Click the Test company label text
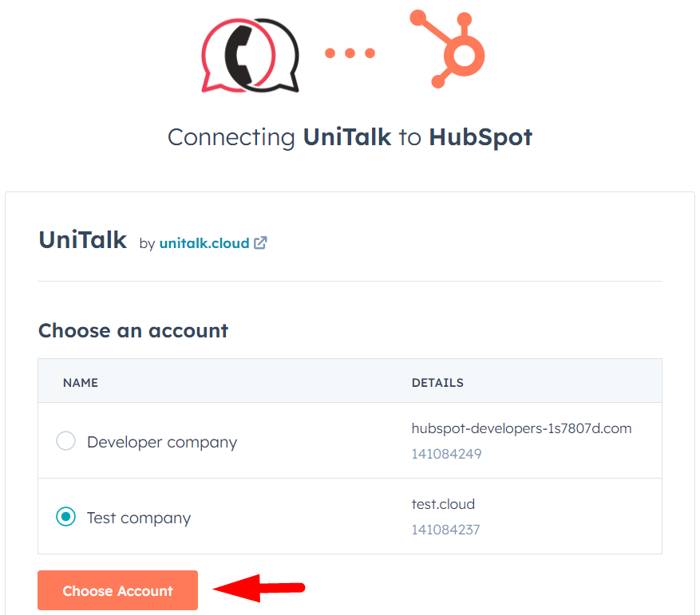Screen dimensions: 700x615 139,518
